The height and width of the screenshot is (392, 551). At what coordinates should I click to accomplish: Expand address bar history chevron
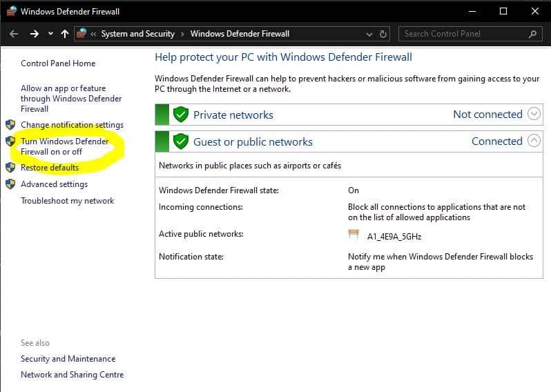(369, 34)
